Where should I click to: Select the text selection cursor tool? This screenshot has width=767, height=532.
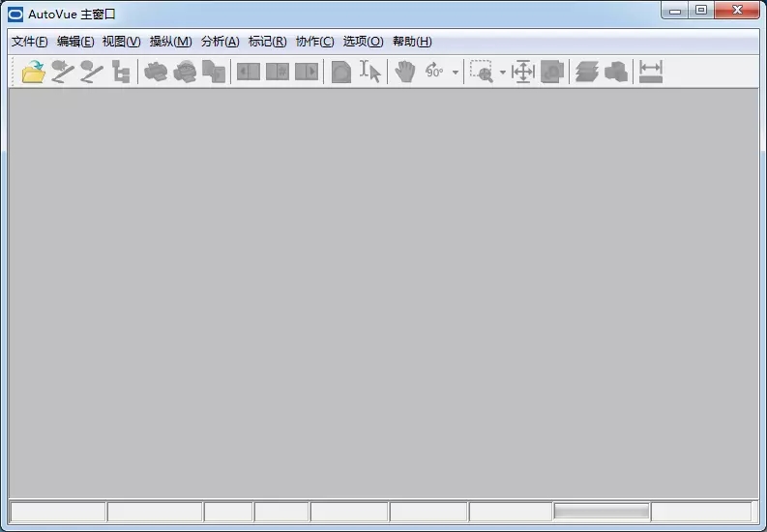click(x=369, y=72)
